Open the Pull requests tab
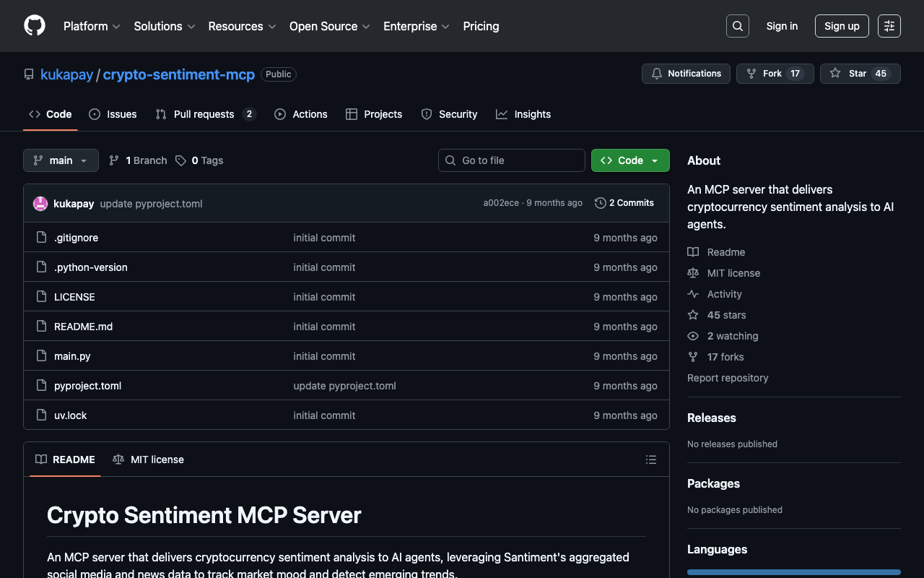The height and width of the screenshot is (578, 924). pos(205,114)
